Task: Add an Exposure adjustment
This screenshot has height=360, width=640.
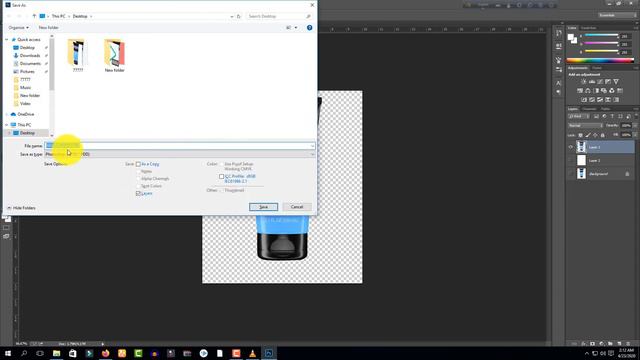Action: pos(608,82)
